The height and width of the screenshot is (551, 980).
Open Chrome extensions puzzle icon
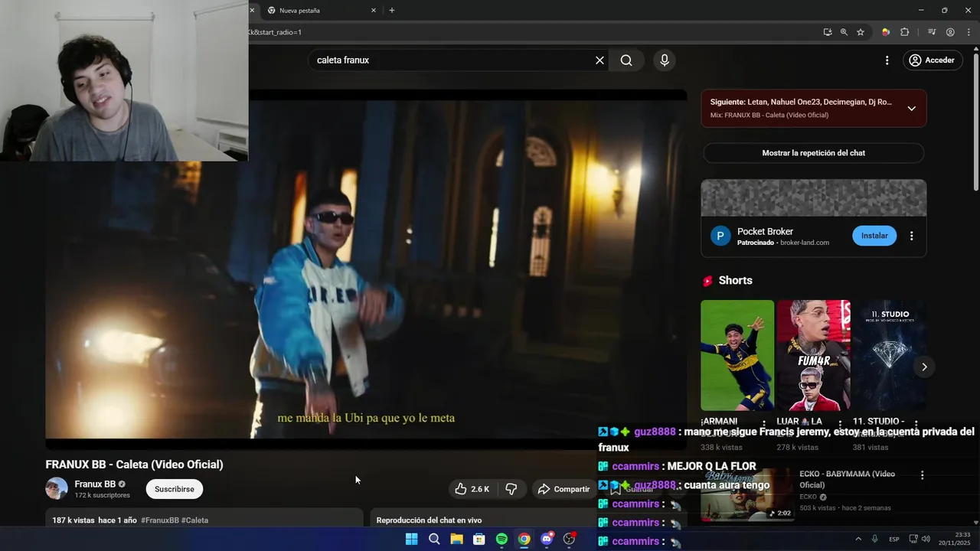click(905, 32)
